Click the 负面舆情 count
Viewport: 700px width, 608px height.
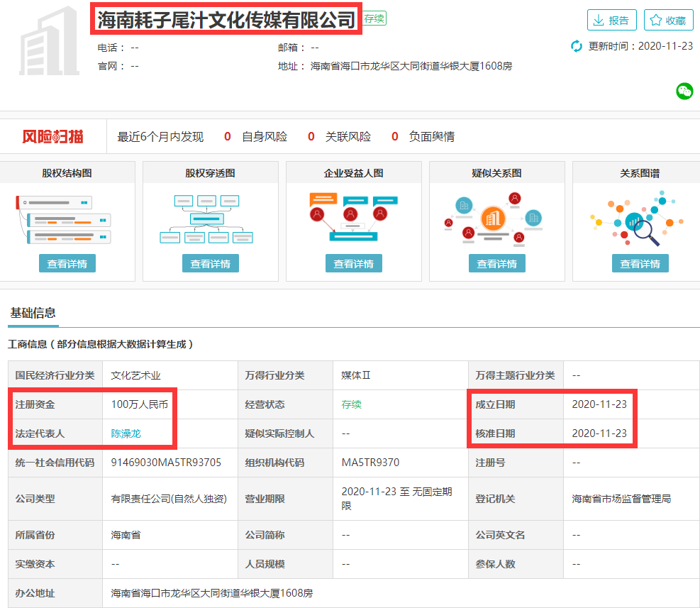[x=394, y=137]
